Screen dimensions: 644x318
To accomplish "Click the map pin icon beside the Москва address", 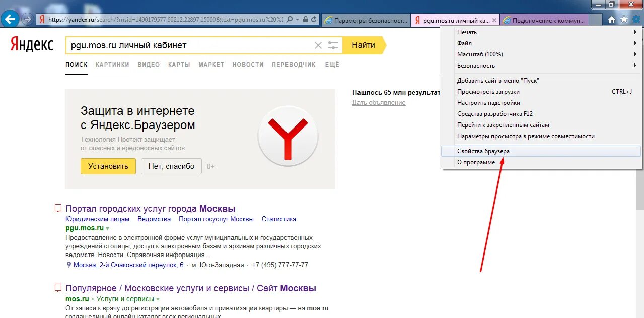I will pyautogui.click(x=69, y=265).
